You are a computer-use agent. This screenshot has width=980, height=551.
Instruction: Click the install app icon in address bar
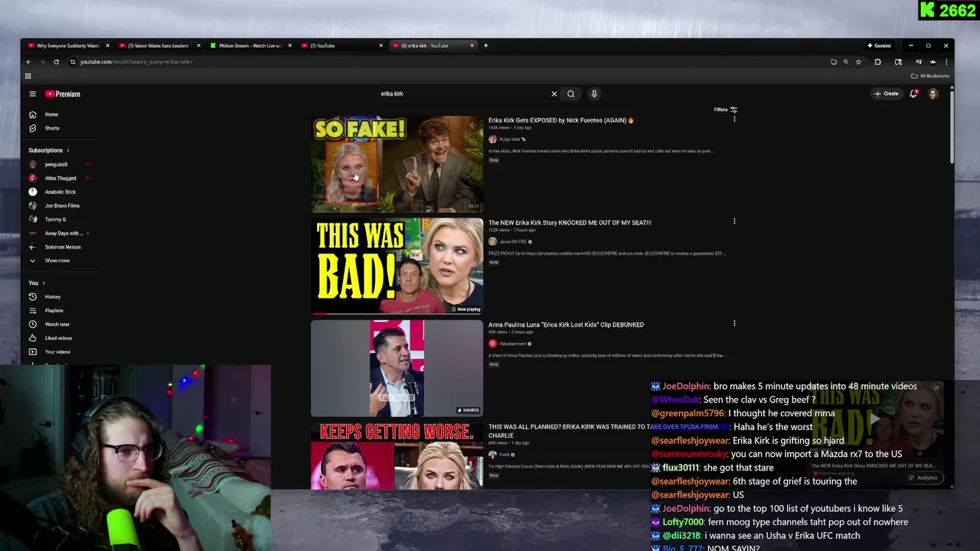tap(834, 62)
